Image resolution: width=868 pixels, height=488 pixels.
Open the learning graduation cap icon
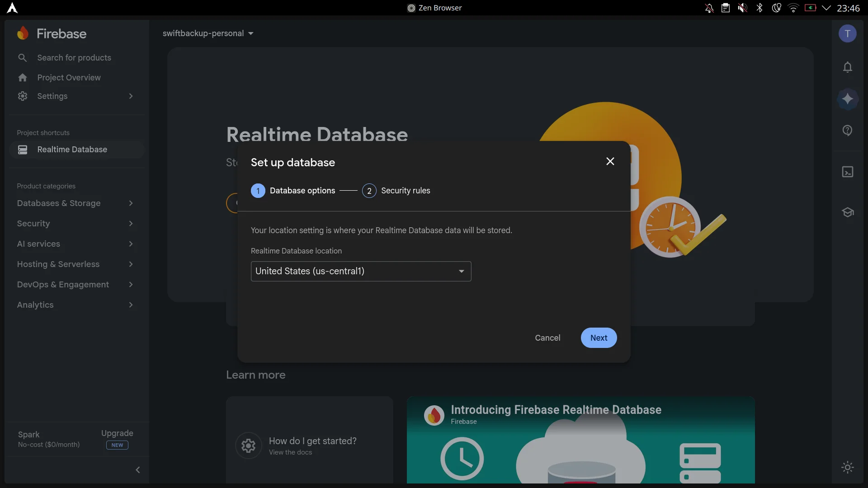click(x=848, y=212)
